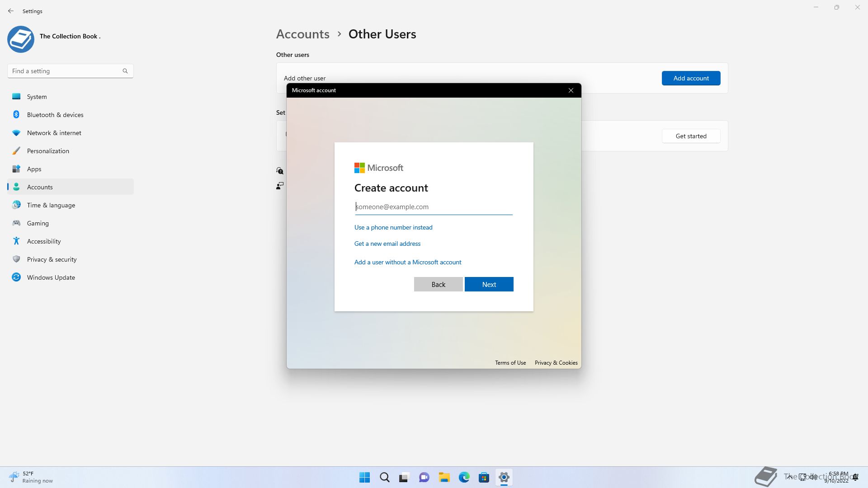Viewport: 868px width, 488px height.
Task: Click Use a phone number instead
Action: coord(393,227)
